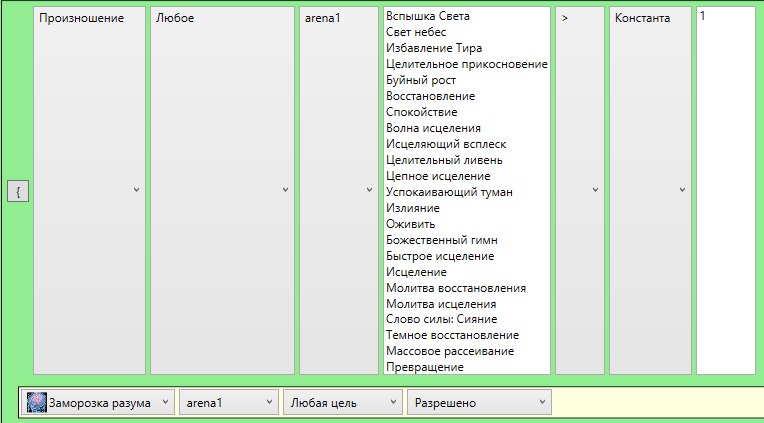The height and width of the screenshot is (423, 764).
Task: Click the Заморозка разума spell icon
Action: [x=37, y=402]
